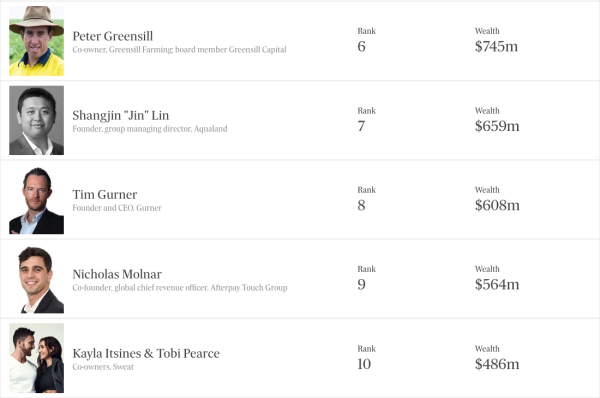Select Afterpay Touch Group co-founder description
This screenshot has height=398, width=600.
pyautogui.click(x=179, y=287)
